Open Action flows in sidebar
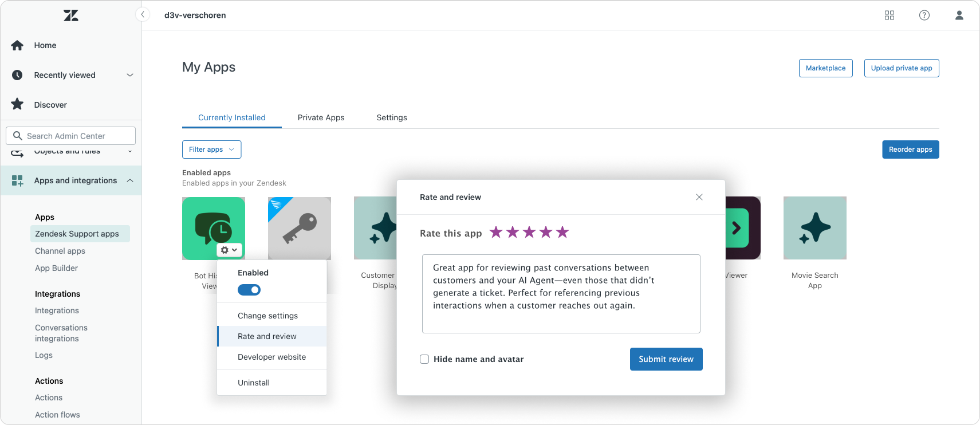 [x=57, y=415]
